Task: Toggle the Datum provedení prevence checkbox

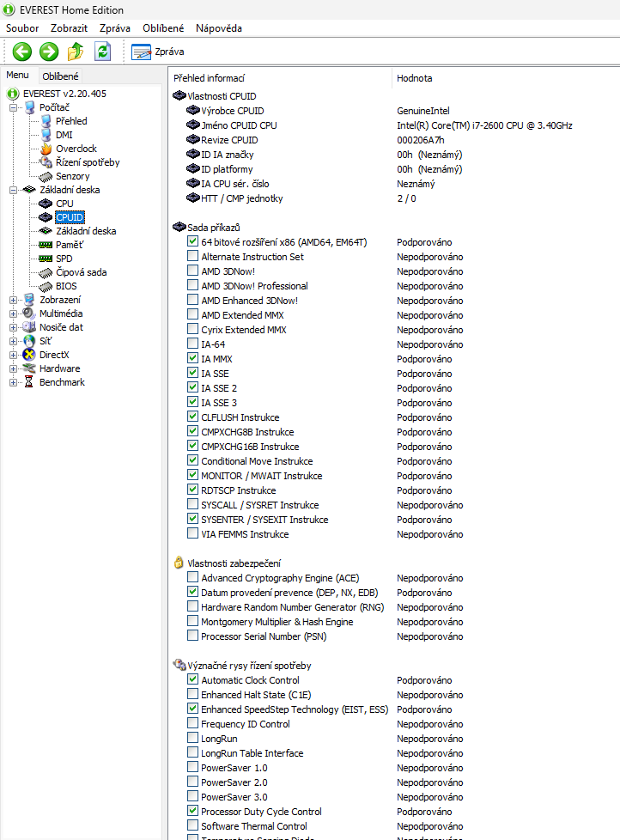Action: [192, 592]
